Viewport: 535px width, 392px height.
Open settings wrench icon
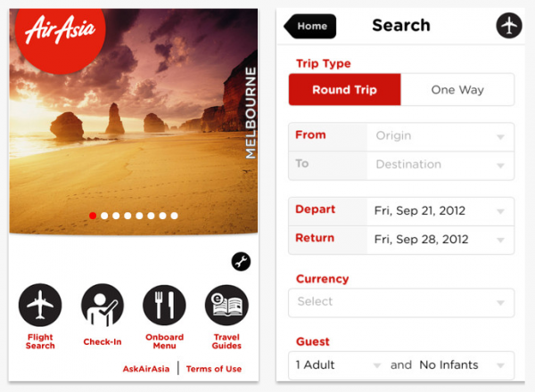241,261
